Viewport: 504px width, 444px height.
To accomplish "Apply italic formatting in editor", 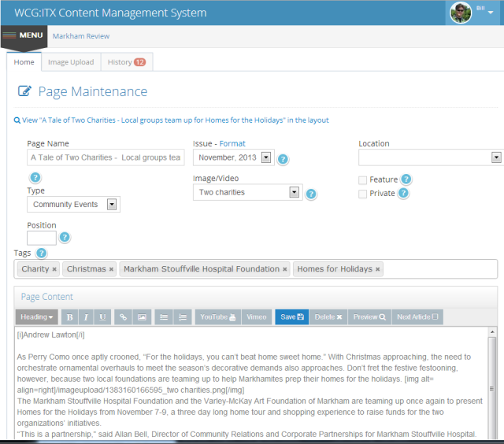I will 86,317.
